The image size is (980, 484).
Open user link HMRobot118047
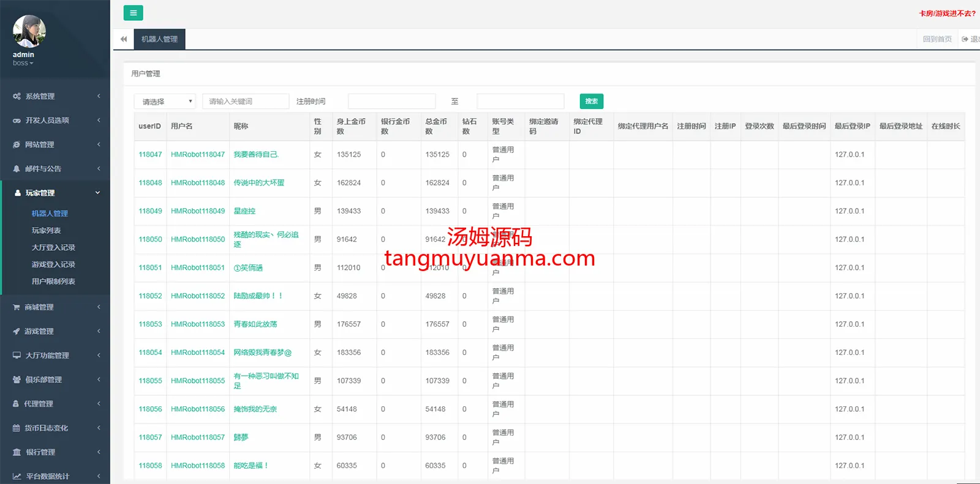point(198,155)
